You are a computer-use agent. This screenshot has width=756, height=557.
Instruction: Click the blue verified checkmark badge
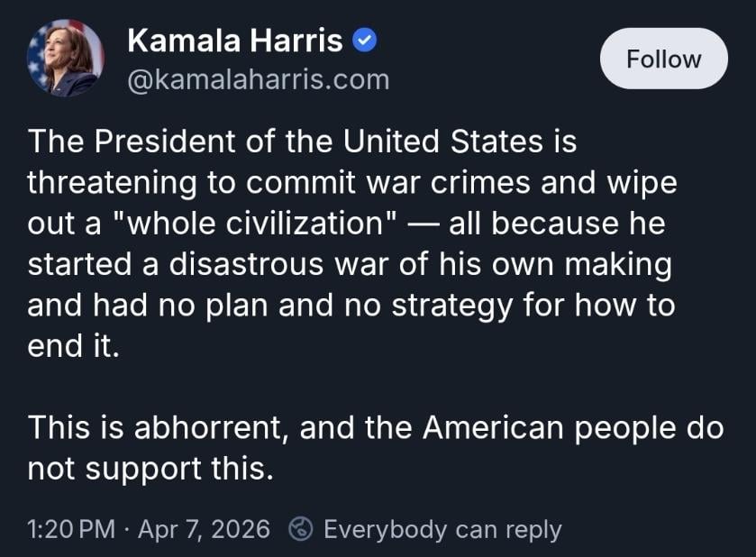pyautogui.click(x=366, y=41)
